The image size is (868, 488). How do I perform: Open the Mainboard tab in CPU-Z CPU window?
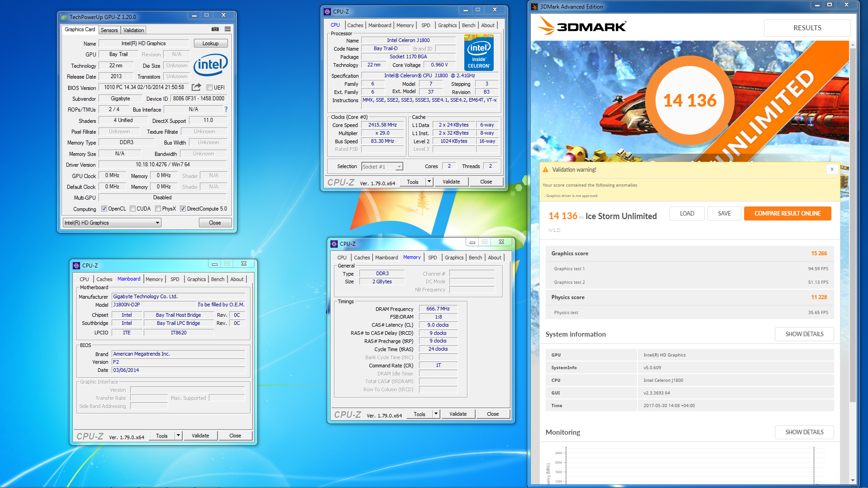[380, 25]
